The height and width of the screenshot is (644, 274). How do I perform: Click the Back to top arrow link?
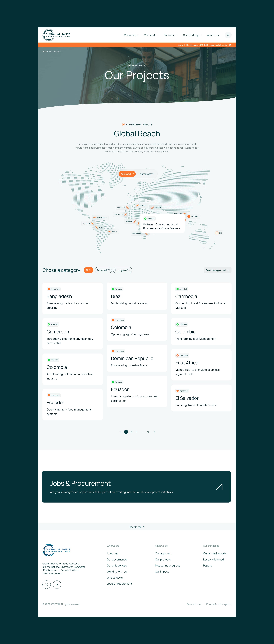pyautogui.click(x=137, y=527)
